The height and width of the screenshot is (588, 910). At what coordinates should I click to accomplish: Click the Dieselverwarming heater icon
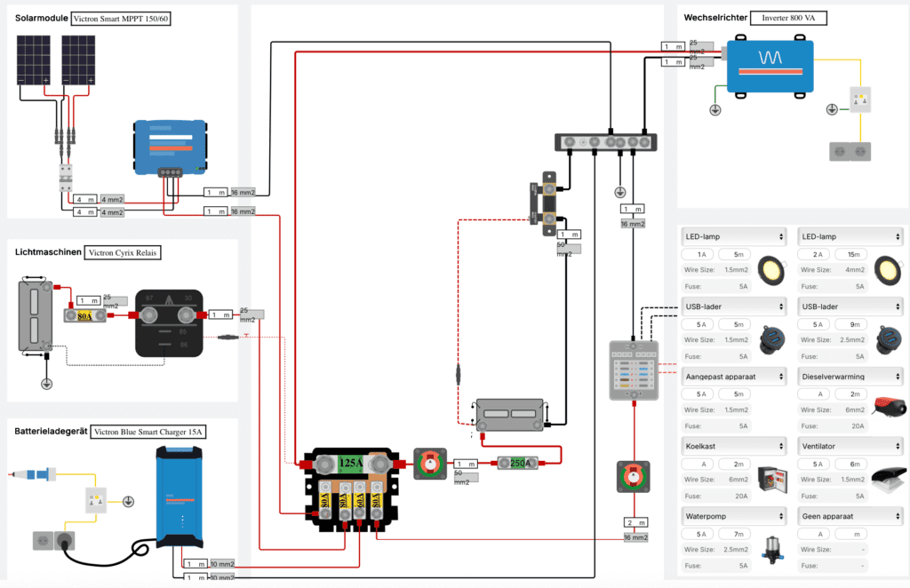pos(888,409)
